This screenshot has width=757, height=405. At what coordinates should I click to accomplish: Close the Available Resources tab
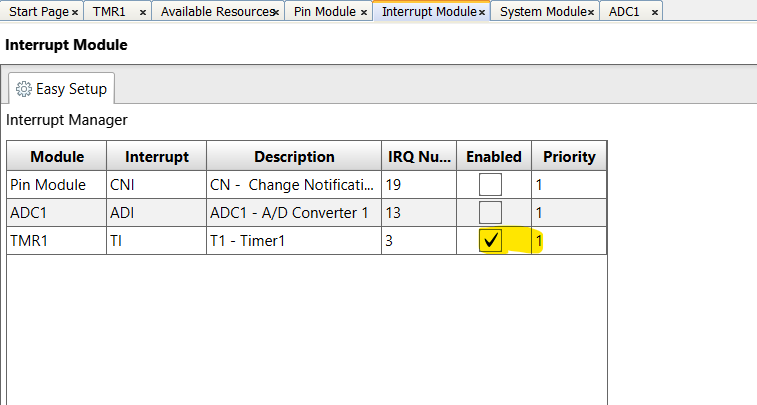pyautogui.click(x=275, y=12)
